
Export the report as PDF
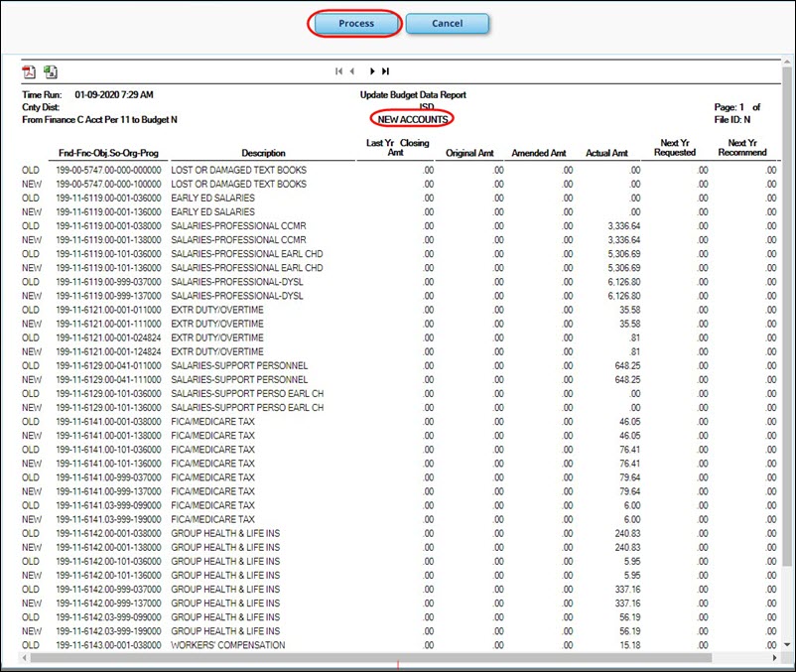(x=30, y=71)
